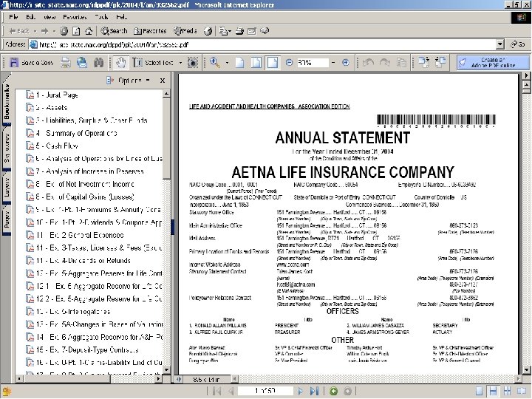Close the bookmarks panel
Screen dimensions: 532x399
[163, 81]
